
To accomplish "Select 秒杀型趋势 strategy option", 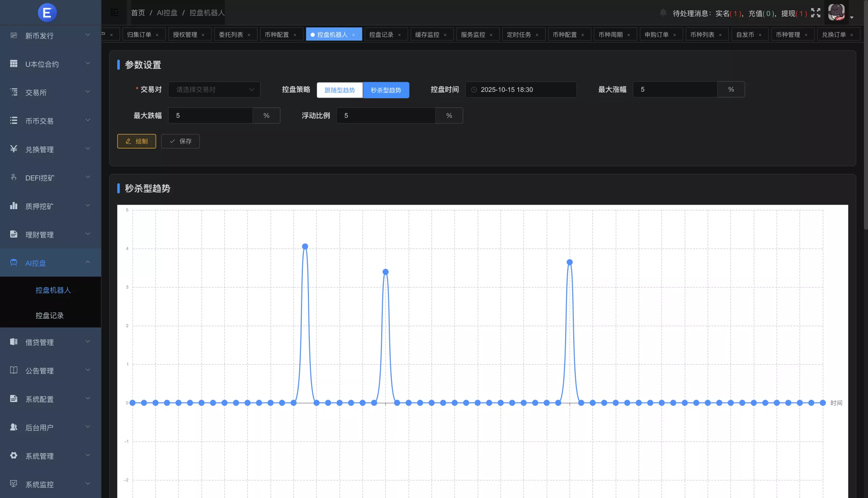I will pos(386,90).
